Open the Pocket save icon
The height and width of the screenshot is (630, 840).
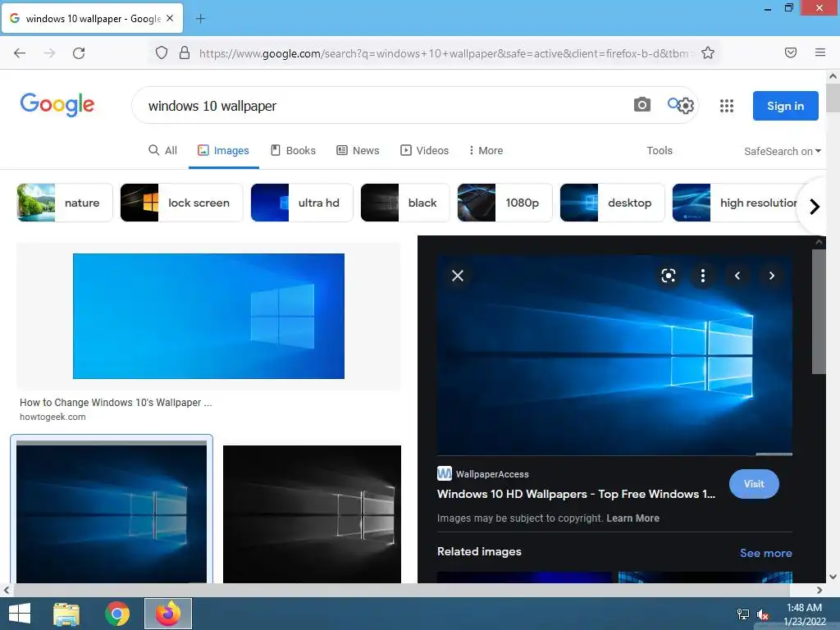791,52
